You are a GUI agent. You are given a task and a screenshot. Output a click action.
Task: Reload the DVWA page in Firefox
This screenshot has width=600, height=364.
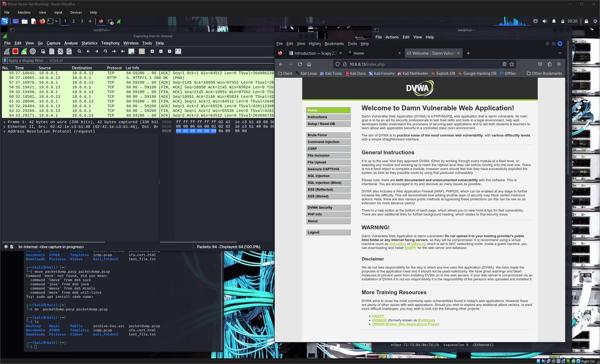pyautogui.click(x=300, y=64)
